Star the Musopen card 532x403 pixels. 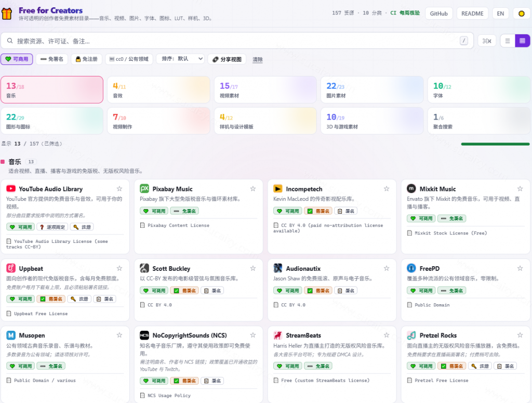click(x=119, y=335)
